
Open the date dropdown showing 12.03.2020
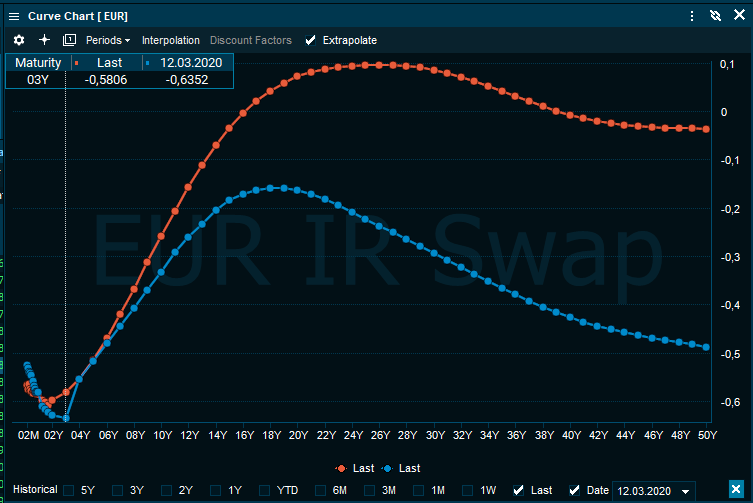[685, 491]
